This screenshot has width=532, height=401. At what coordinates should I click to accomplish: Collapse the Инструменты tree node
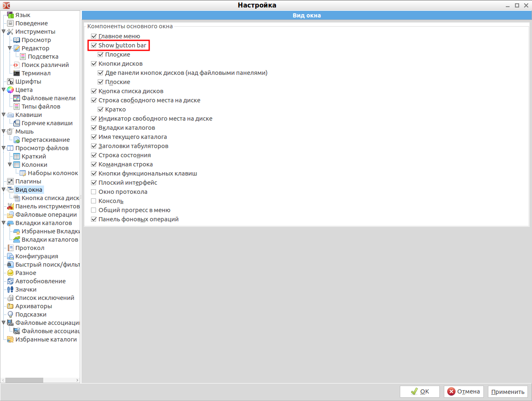(x=4, y=32)
